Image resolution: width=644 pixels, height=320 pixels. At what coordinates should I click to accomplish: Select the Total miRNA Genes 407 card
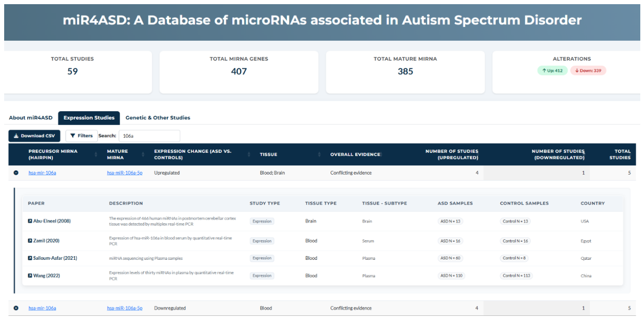[239, 72]
